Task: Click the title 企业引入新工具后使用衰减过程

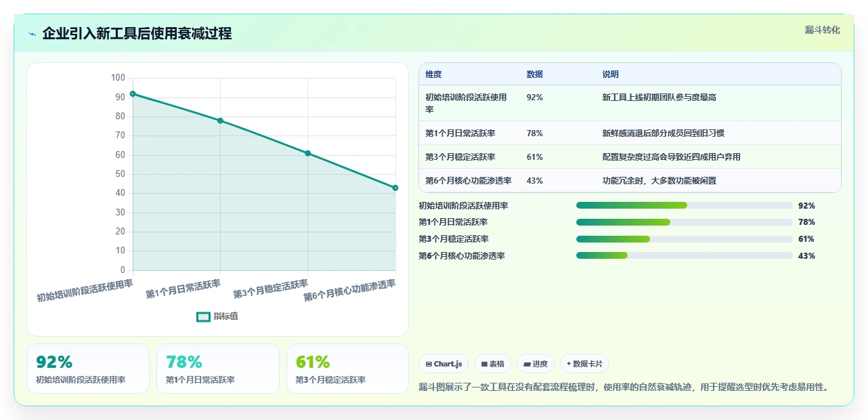Action: pos(137,33)
